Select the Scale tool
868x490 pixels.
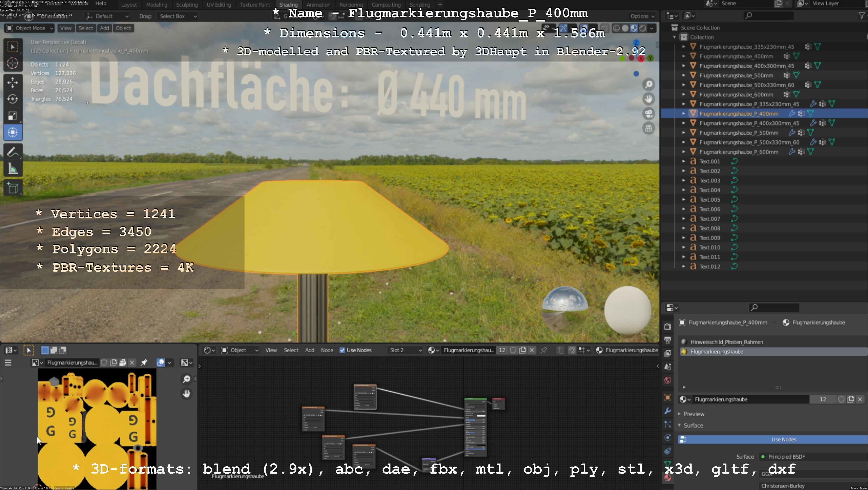click(x=13, y=116)
